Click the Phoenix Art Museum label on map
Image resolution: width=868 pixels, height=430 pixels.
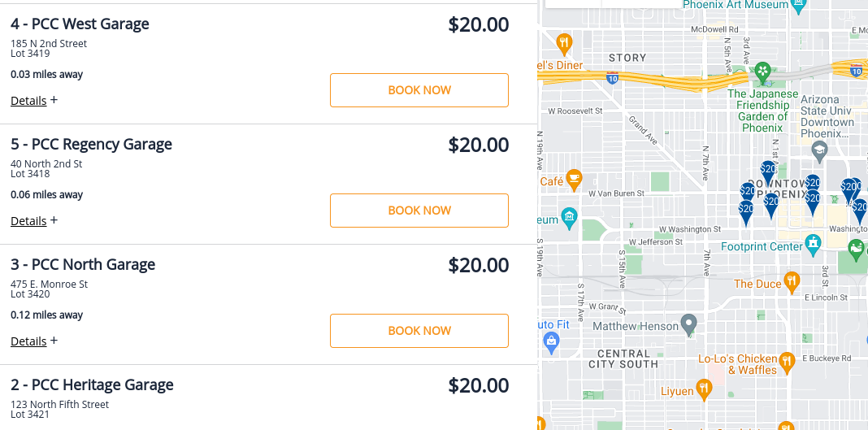(x=736, y=5)
